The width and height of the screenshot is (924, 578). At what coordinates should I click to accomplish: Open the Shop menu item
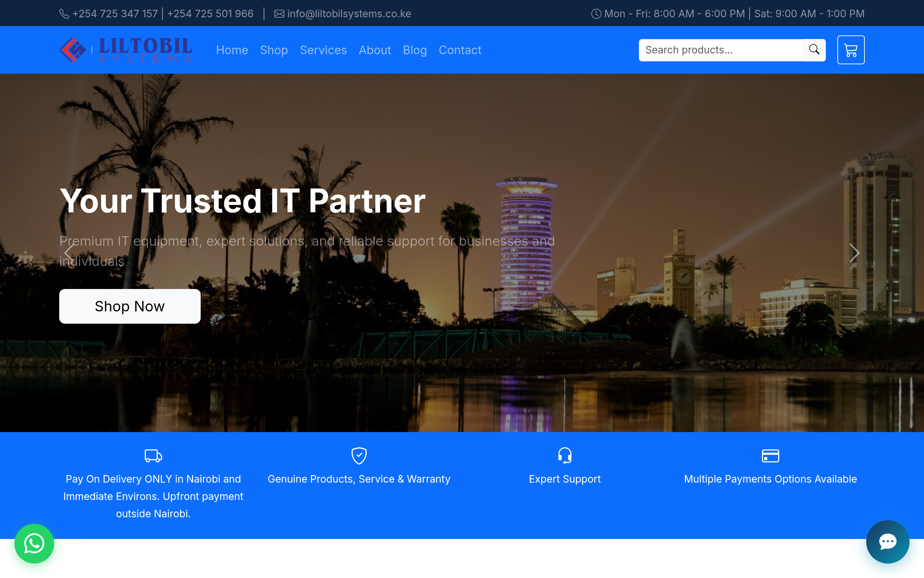pyautogui.click(x=274, y=50)
